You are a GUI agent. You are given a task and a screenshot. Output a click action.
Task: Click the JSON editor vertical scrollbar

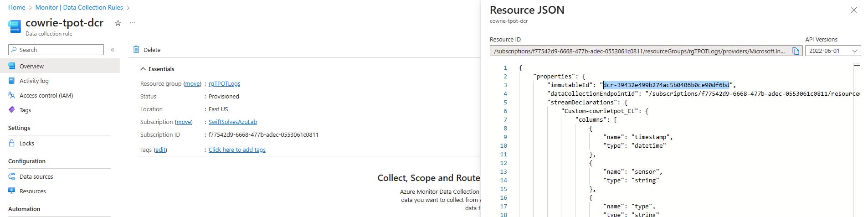pos(857,140)
